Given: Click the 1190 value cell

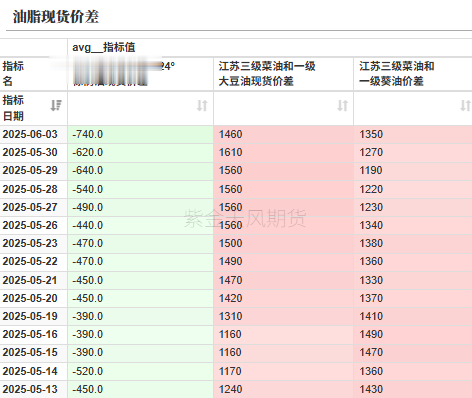Looking at the screenshot, I should [413, 170].
